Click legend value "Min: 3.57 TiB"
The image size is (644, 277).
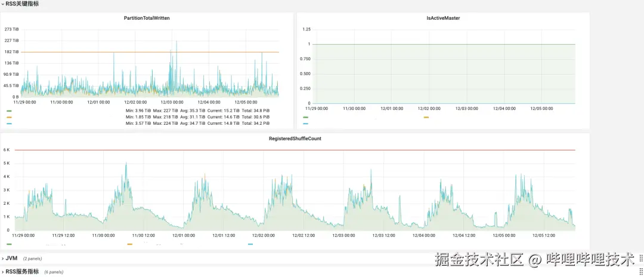point(138,124)
